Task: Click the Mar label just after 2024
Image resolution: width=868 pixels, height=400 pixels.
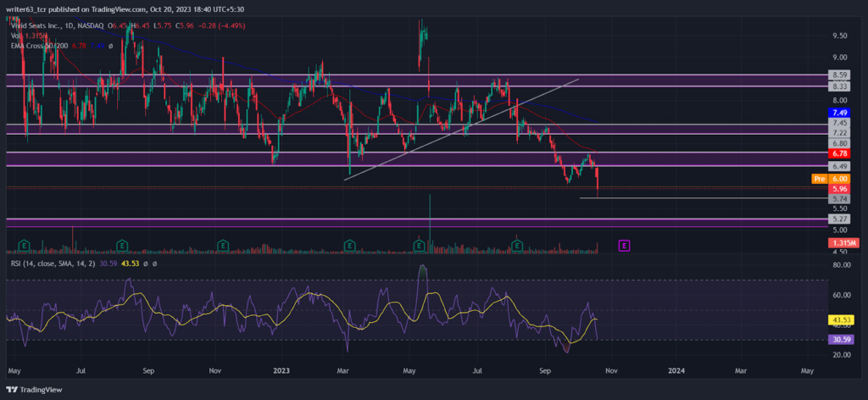Action: point(741,369)
